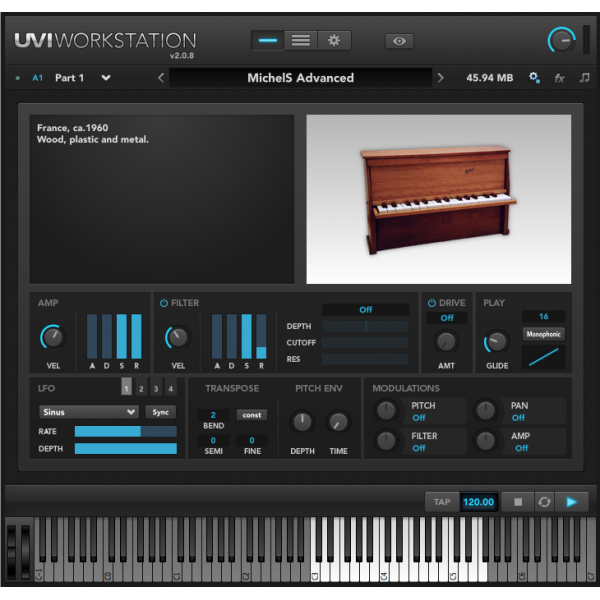The height and width of the screenshot is (600, 600).
Task: Click the FILTER modulation knob
Action: pos(386,440)
